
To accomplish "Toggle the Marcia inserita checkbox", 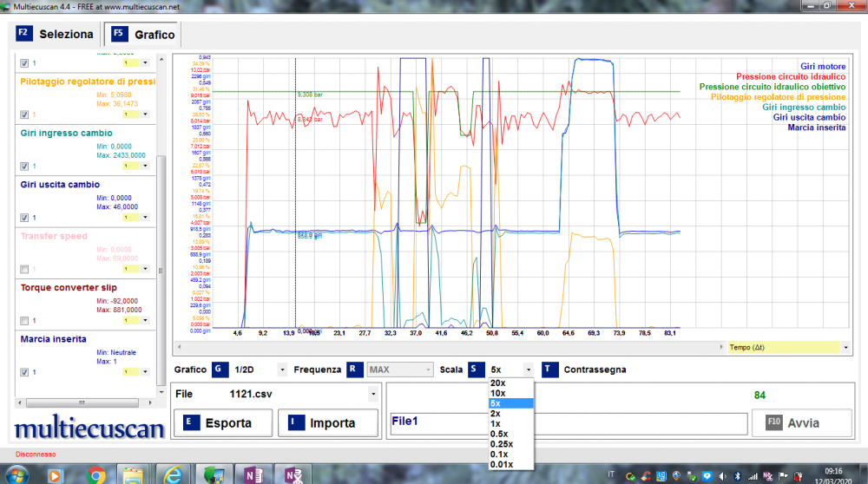I will coord(23,372).
